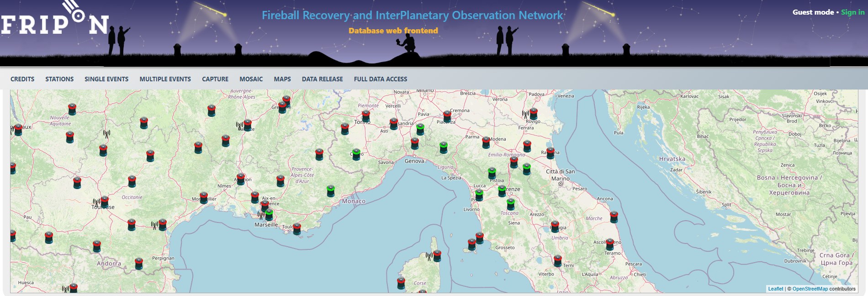868x296 pixels.
Task: Click the station marker near Terni
Action: pyautogui.click(x=557, y=261)
